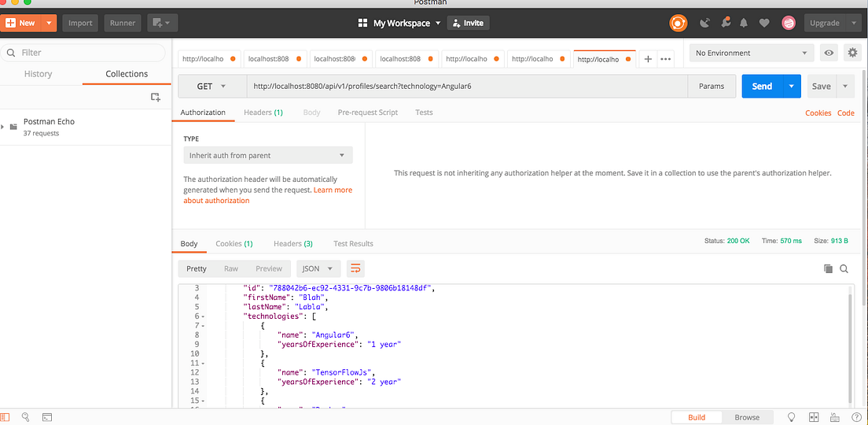Open the Postman console icon
The height and width of the screenshot is (425, 868).
pos(47,417)
